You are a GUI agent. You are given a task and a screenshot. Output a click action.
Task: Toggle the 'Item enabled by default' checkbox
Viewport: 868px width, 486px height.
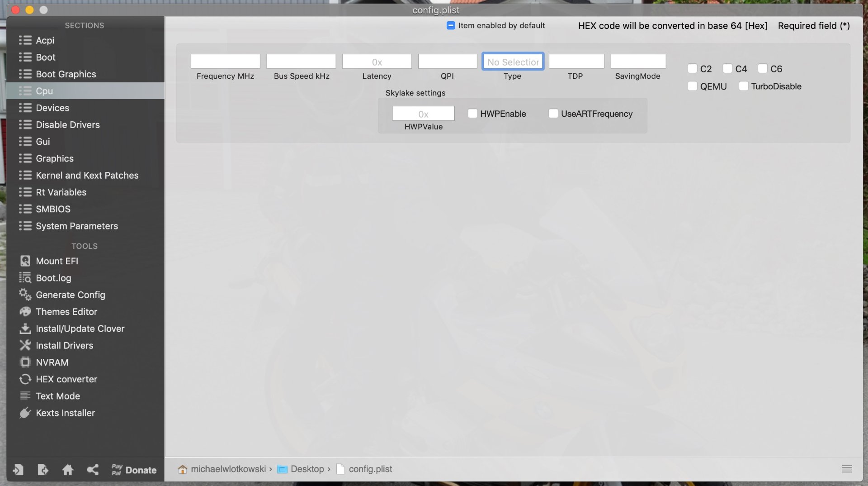click(451, 25)
